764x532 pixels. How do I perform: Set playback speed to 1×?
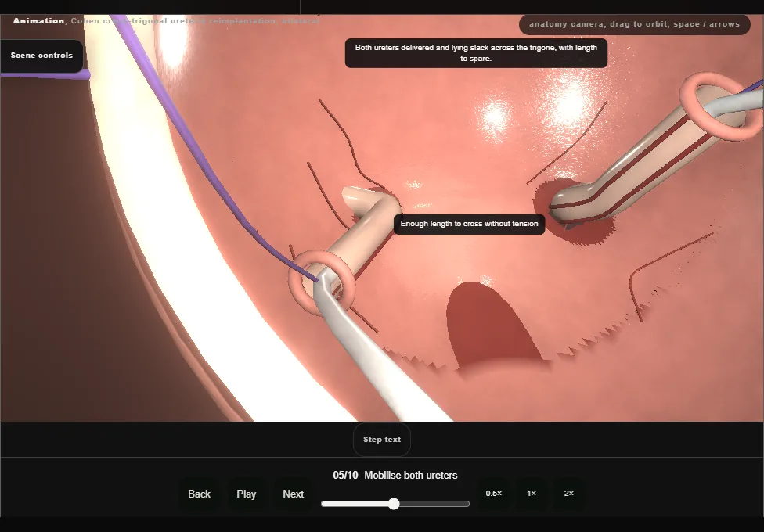[532, 494]
